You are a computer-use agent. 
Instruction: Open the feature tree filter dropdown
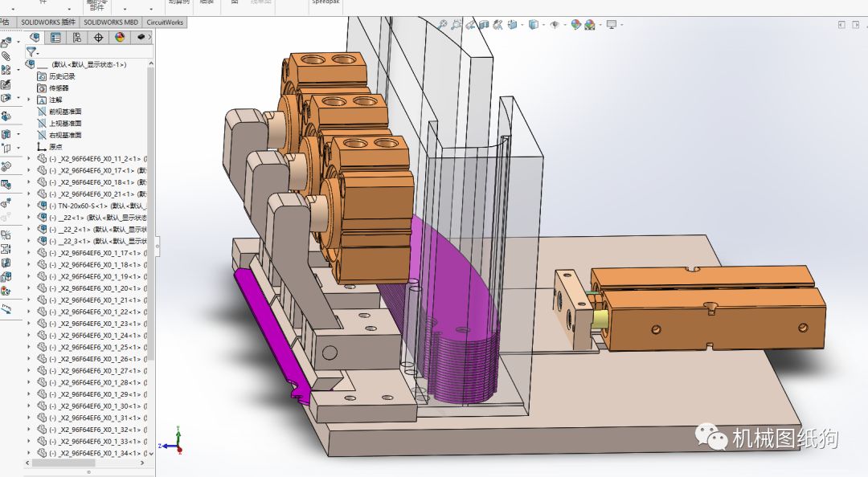[32, 51]
